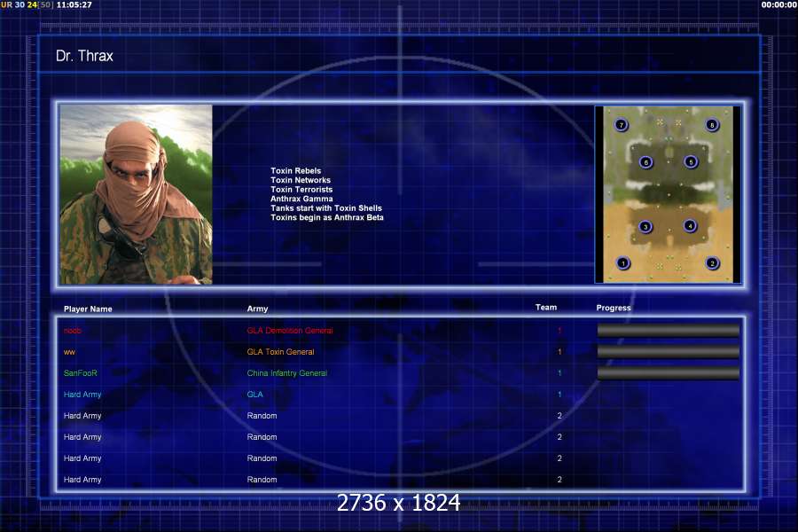The height and width of the screenshot is (532, 798).
Task: Click the "Toxin Rebels" trait line
Action: 295,171
